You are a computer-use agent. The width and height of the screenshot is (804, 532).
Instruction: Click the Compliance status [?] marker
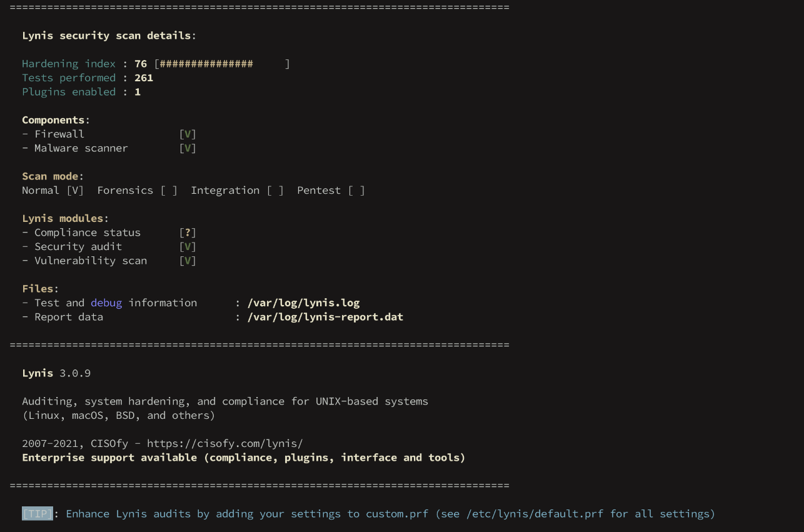coord(188,233)
